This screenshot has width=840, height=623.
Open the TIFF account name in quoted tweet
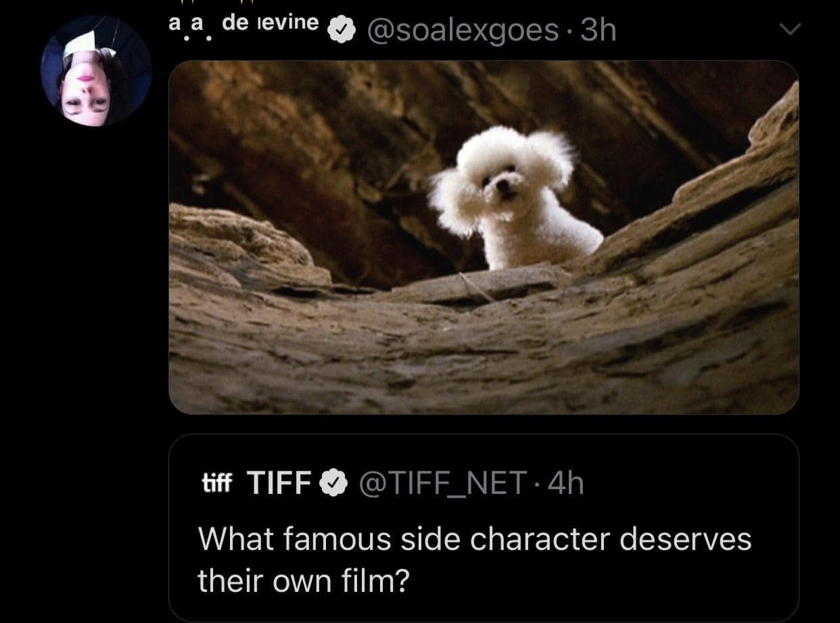tap(279, 483)
